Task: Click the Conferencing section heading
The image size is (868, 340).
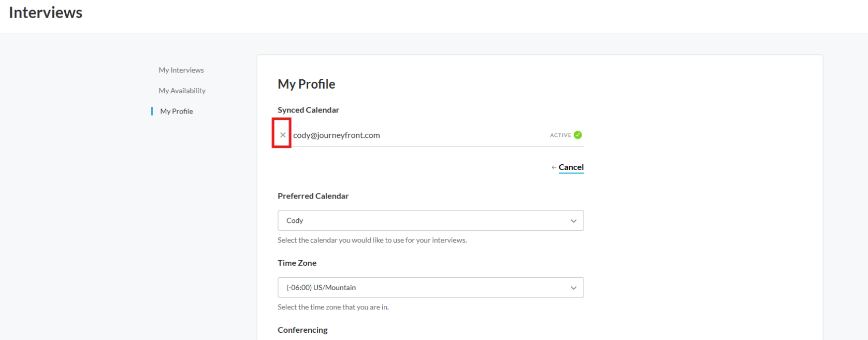Action: (302, 330)
